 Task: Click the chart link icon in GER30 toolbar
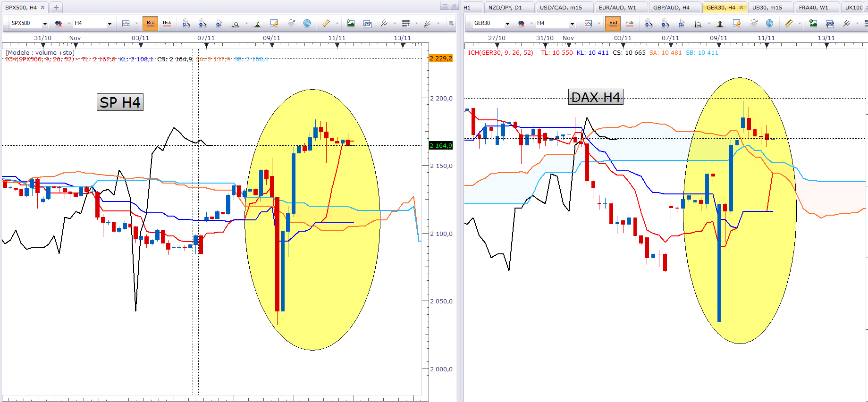tap(521, 23)
